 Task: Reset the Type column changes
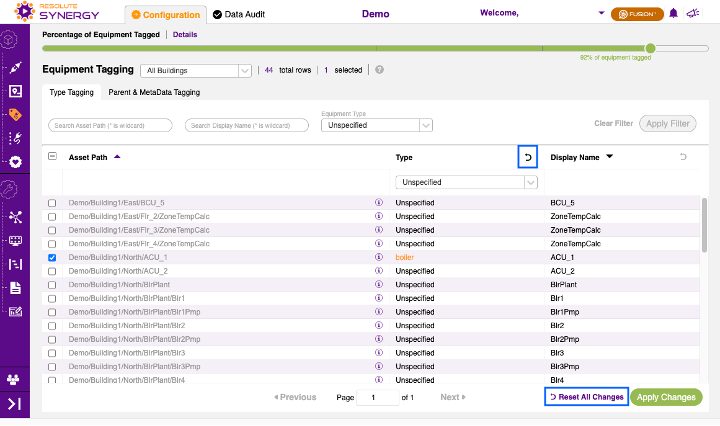click(528, 157)
